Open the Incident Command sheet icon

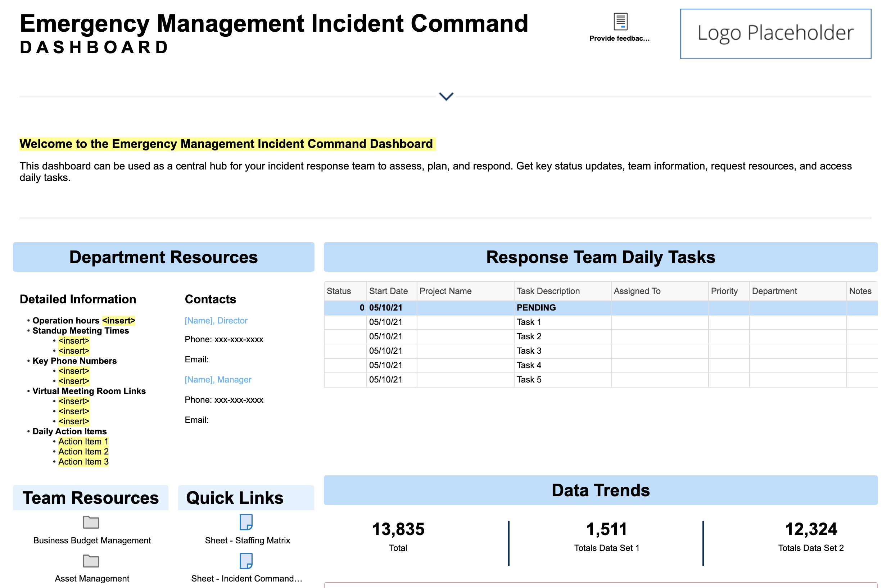[246, 561]
